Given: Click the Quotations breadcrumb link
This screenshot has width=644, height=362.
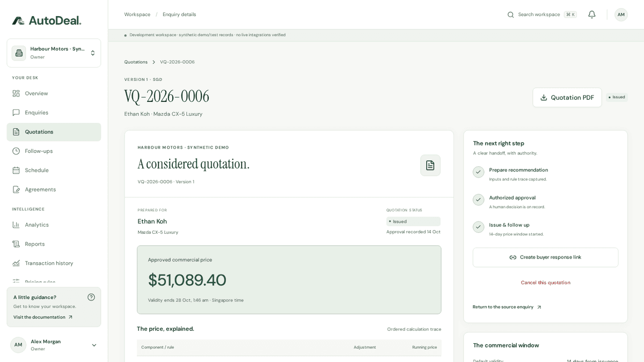Looking at the screenshot, I should point(136,62).
